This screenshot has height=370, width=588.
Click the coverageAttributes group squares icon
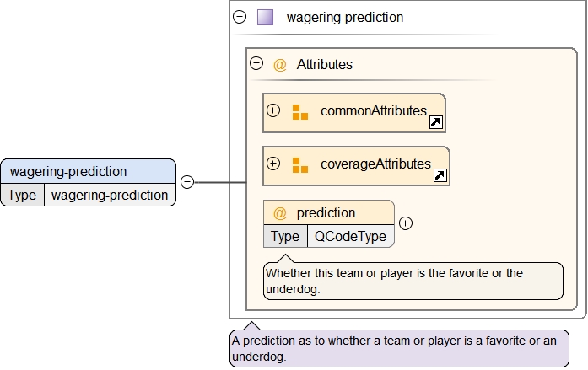tap(299, 165)
